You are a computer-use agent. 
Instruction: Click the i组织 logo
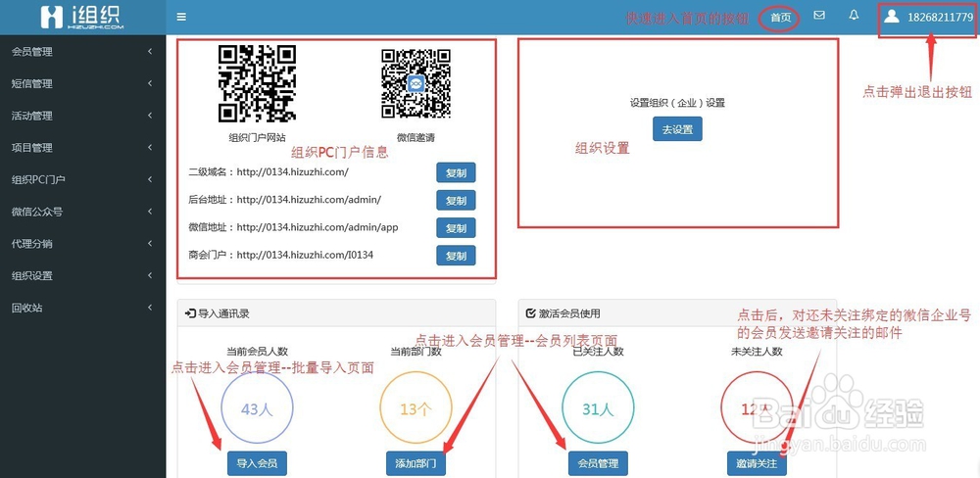(x=82, y=18)
